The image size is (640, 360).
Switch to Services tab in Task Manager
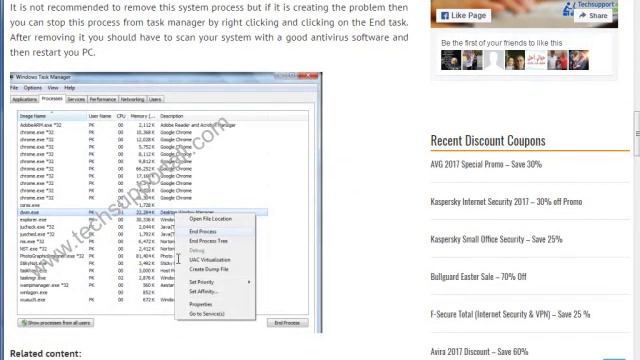click(x=76, y=100)
